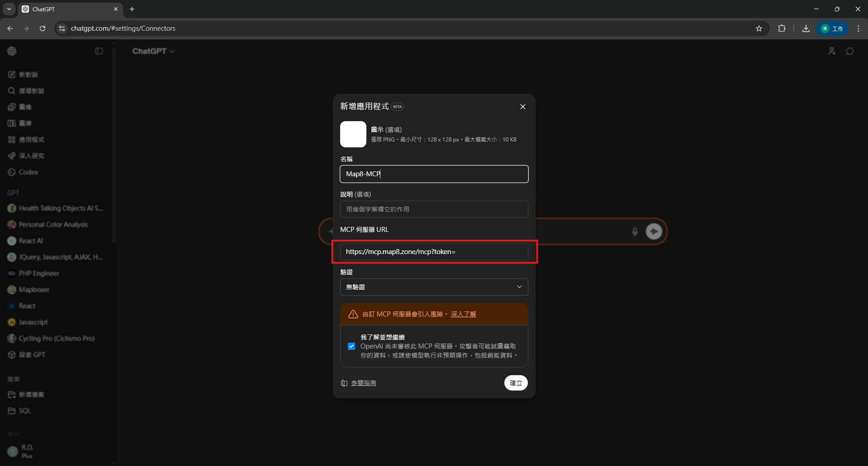Expand the ChatGPT model selector
Screen dimensions: 868x466
coord(153,51)
